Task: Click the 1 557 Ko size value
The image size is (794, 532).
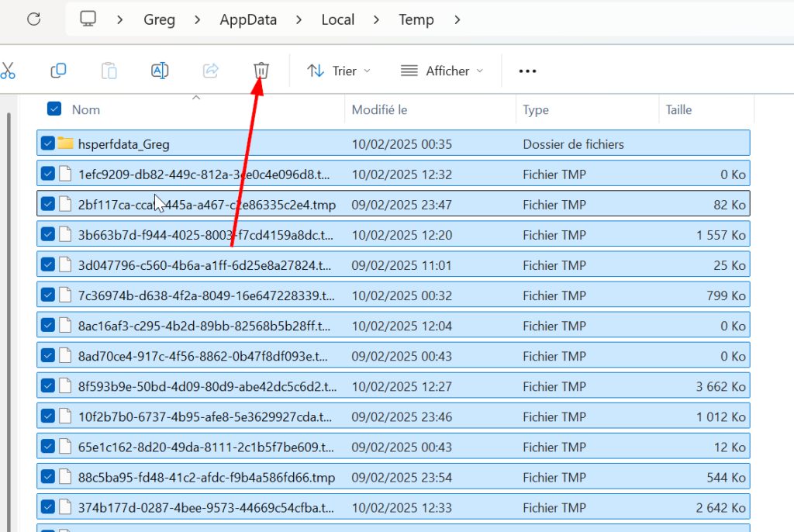Action: pos(720,235)
